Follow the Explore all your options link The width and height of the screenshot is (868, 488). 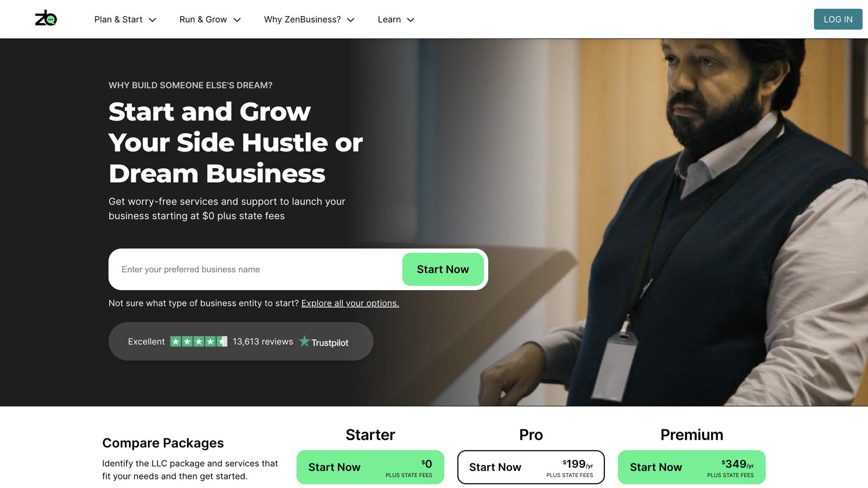(350, 303)
